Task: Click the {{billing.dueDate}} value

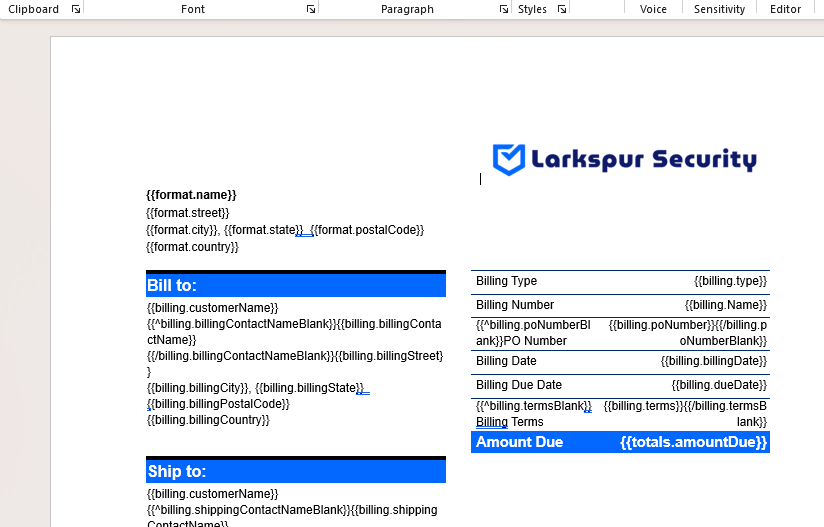Action: pyautogui.click(x=719, y=385)
